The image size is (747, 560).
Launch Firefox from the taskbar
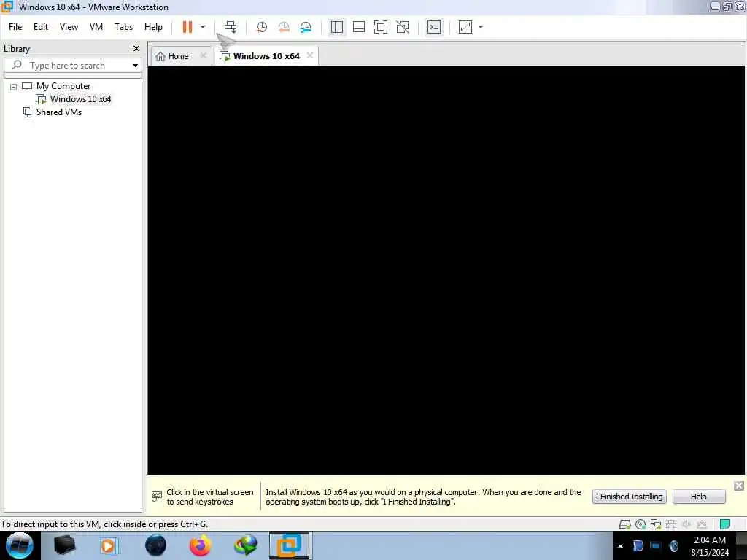point(201,545)
